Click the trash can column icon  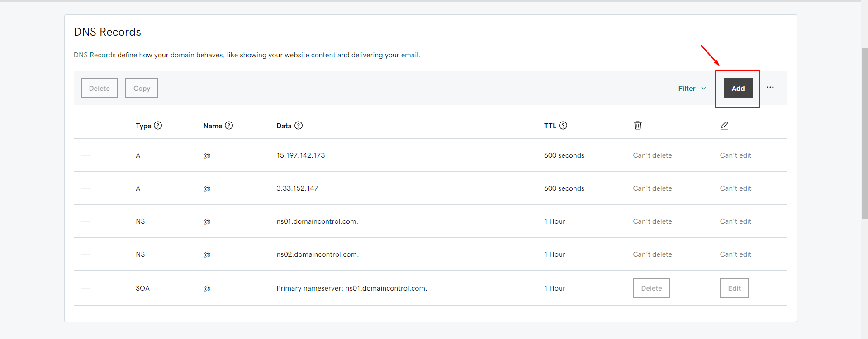[x=638, y=126]
